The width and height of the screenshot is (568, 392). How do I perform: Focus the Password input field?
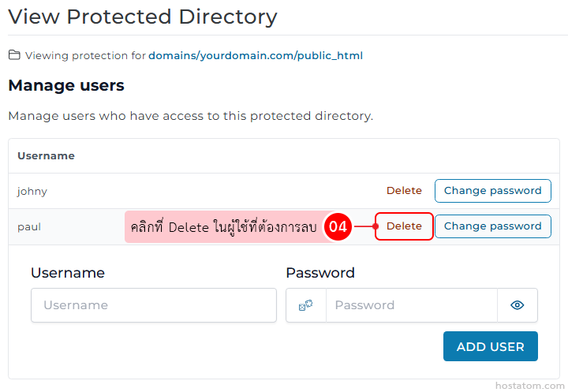click(x=411, y=305)
